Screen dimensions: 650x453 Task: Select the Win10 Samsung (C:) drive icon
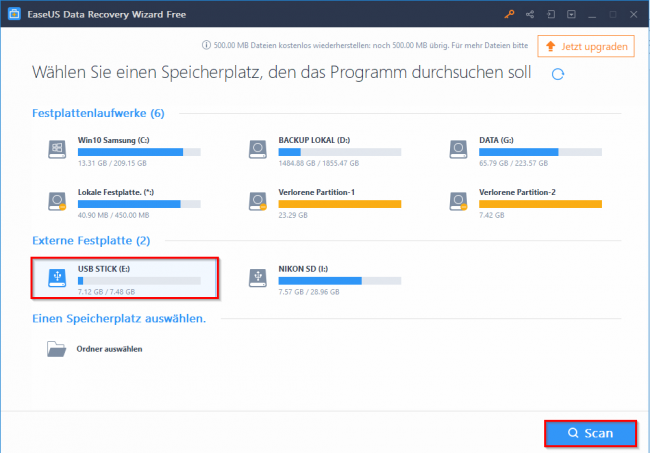tap(57, 149)
